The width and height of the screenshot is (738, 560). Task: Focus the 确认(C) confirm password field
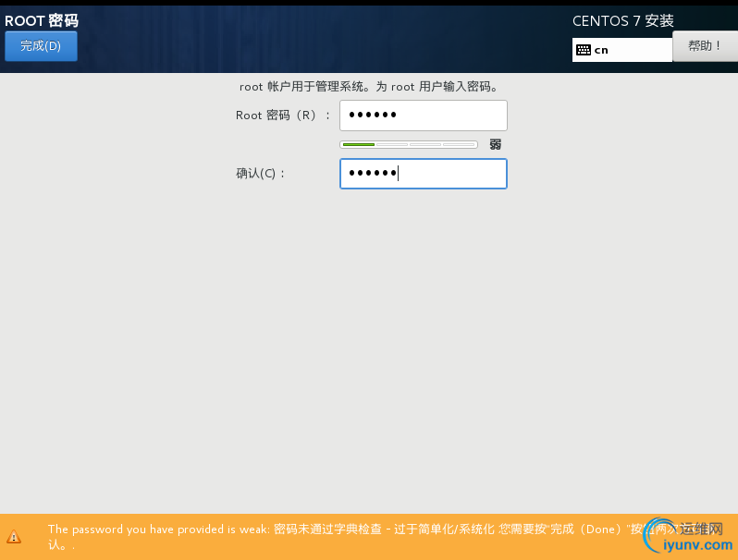pos(424,174)
